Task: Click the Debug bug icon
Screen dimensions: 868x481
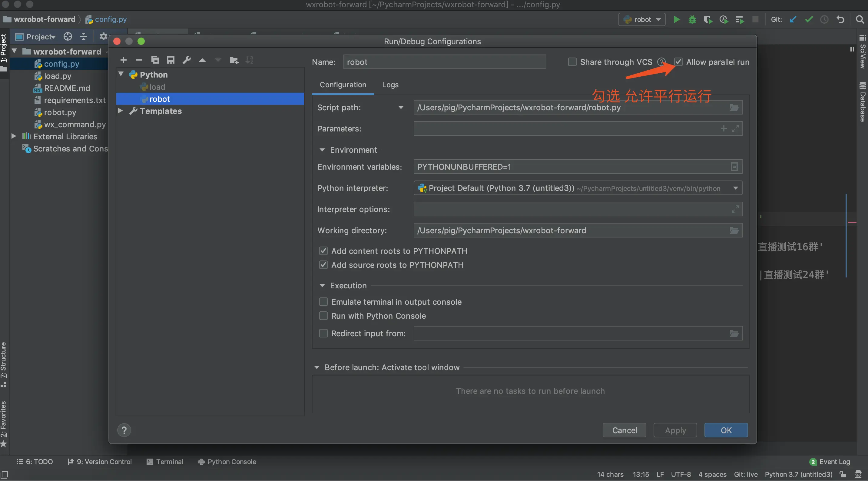Action: pyautogui.click(x=692, y=20)
